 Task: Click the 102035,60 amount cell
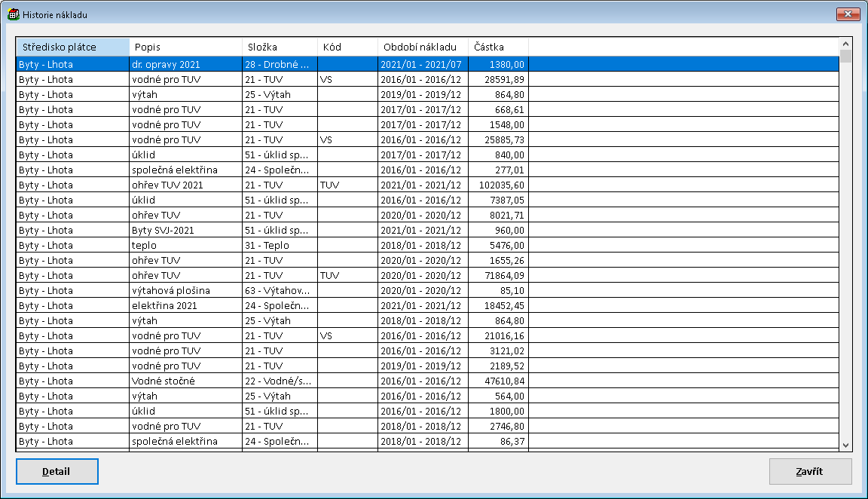[498, 185]
